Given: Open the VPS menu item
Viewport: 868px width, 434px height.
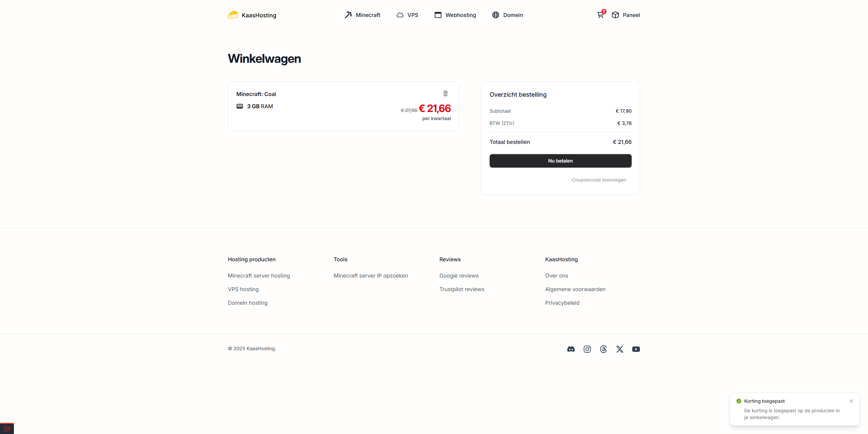Looking at the screenshot, I should click(407, 15).
